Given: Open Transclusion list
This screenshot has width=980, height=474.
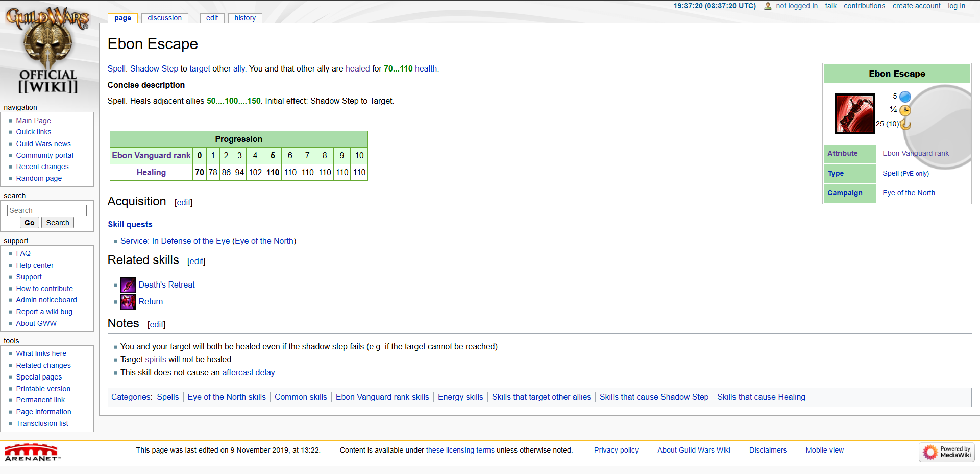Looking at the screenshot, I should (42, 423).
